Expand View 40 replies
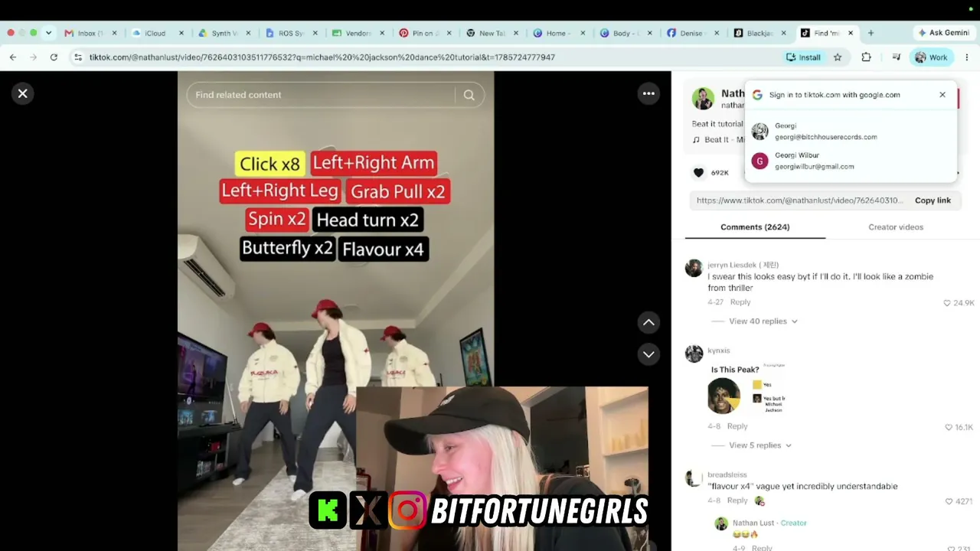 pos(763,321)
